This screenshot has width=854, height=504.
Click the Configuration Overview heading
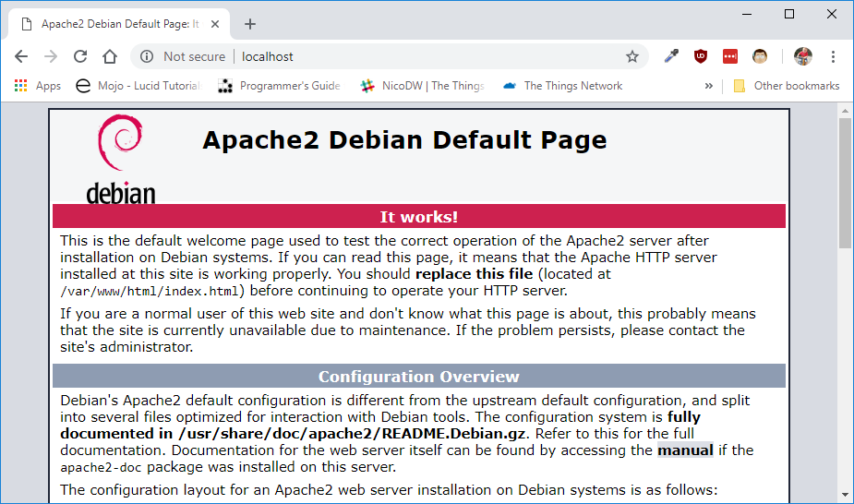tap(419, 376)
